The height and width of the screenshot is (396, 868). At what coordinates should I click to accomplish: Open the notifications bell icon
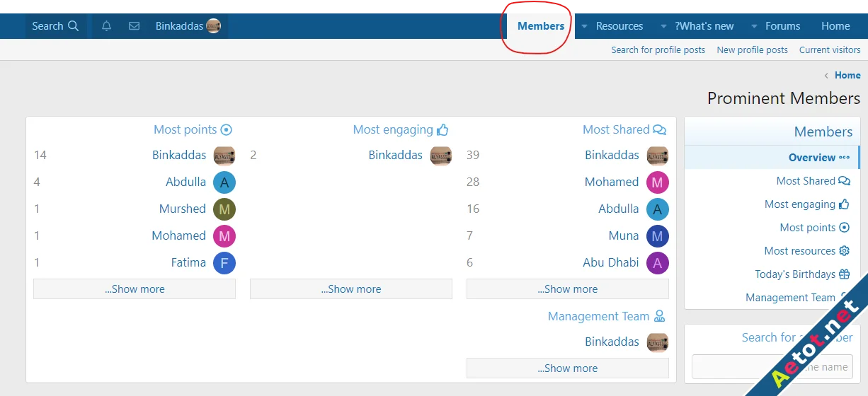pyautogui.click(x=106, y=26)
